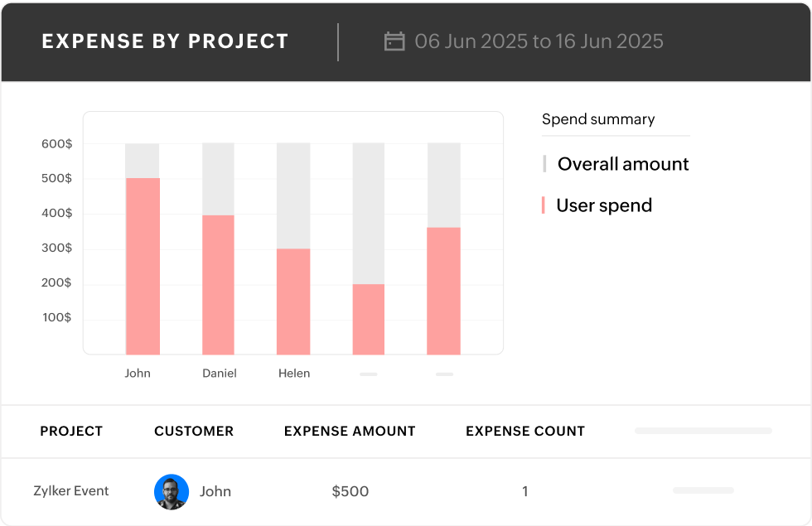Select the pink bar for John
812x526 pixels.
click(142, 265)
